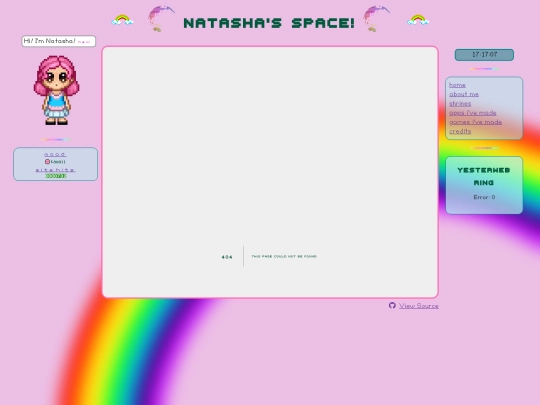Click the Yesterweb Ring heading
540x405 pixels.
pos(484,176)
